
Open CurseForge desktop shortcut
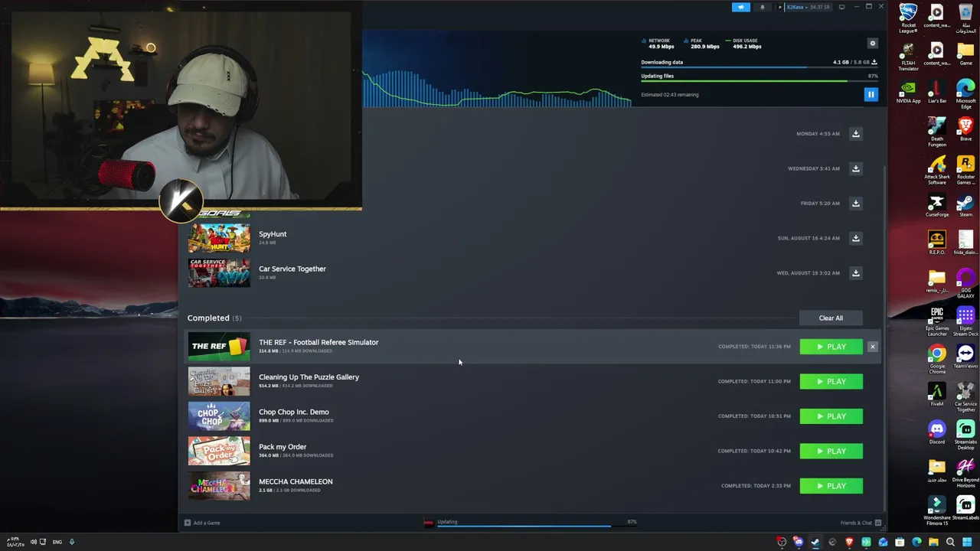(x=937, y=205)
